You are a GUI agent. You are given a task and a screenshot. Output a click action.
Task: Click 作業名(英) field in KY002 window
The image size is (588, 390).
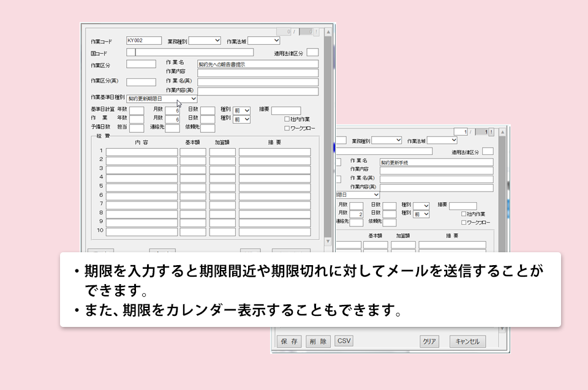coord(258,82)
